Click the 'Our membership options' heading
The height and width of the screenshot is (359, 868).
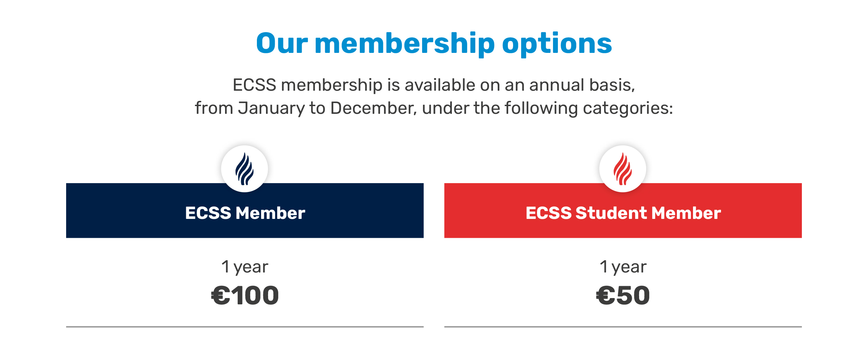434,43
